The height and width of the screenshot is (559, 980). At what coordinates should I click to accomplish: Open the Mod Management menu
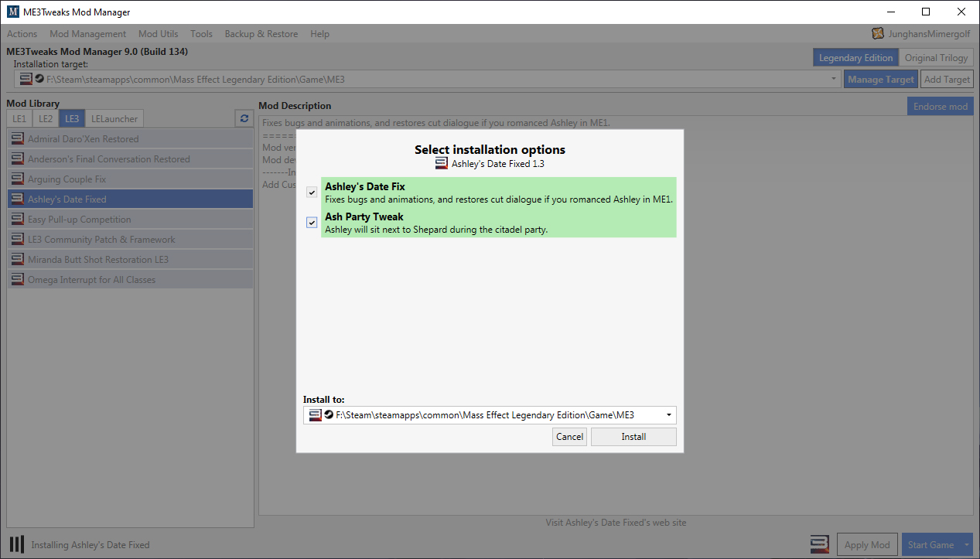pos(87,34)
